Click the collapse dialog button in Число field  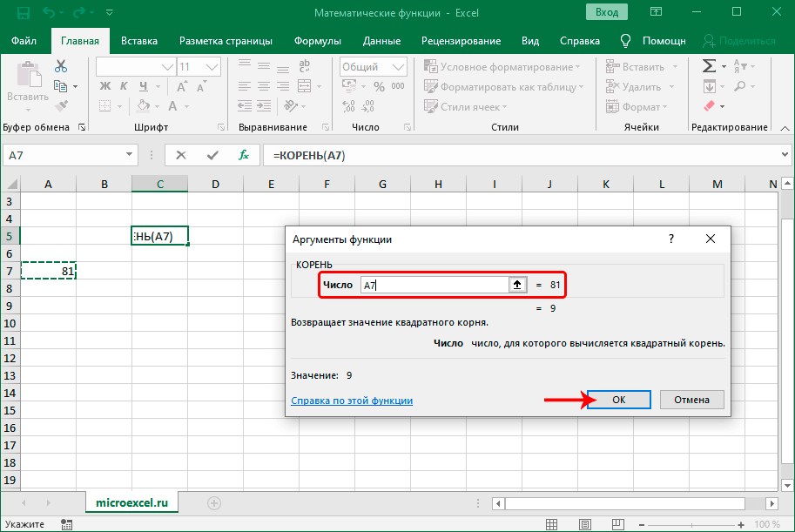point(516,285)
